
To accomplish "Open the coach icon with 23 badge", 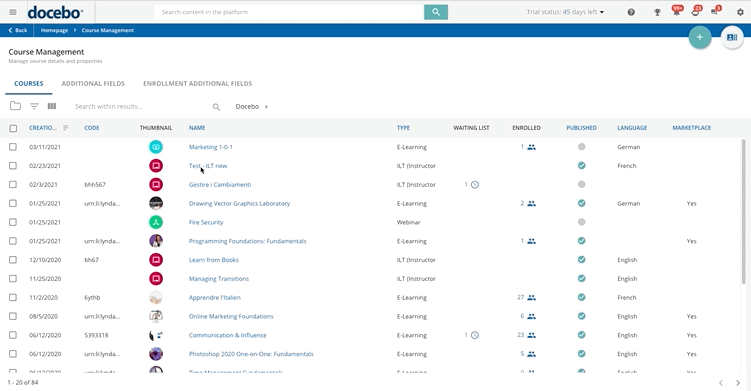I will [695, 12].
